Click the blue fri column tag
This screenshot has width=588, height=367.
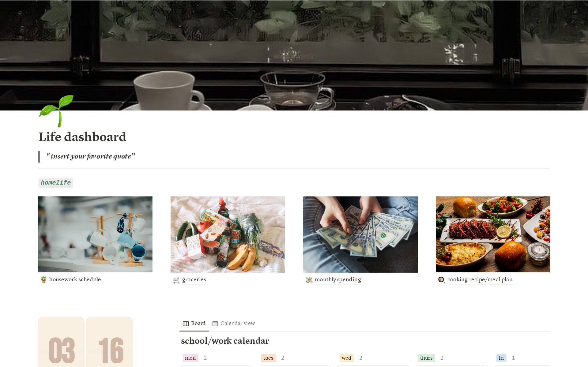[501, 358]
